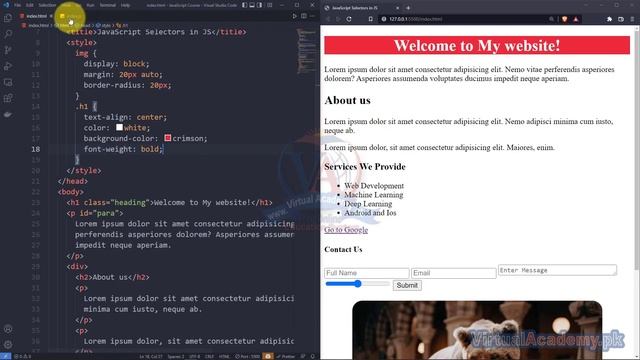
Task: Click the Split Editor icon
Action: [x=304, y=16]
